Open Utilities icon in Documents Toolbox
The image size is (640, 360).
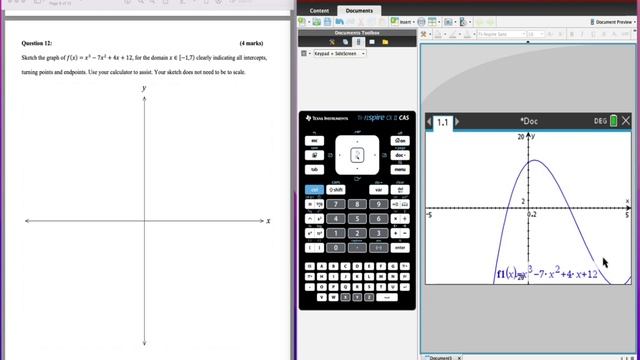372,42
